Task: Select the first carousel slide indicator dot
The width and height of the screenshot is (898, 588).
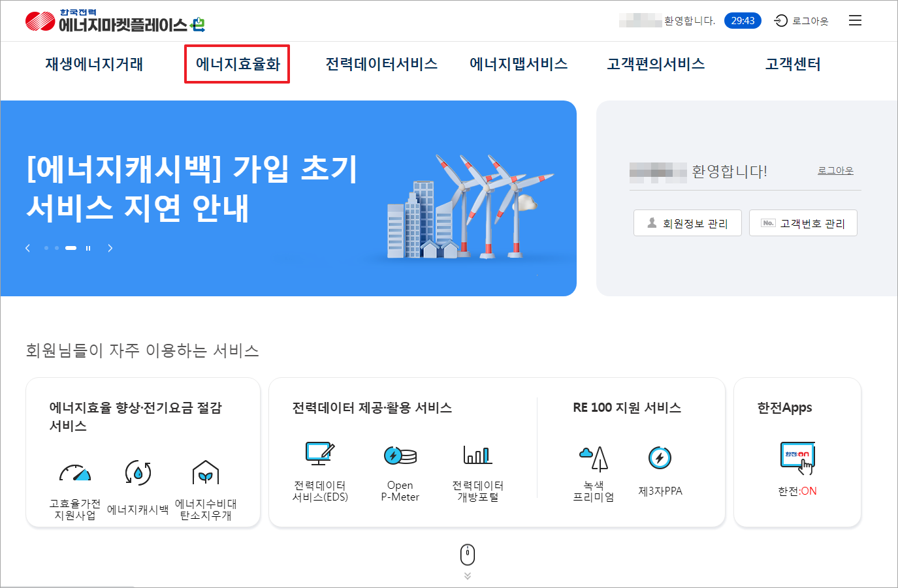Action: click(46, 248)
